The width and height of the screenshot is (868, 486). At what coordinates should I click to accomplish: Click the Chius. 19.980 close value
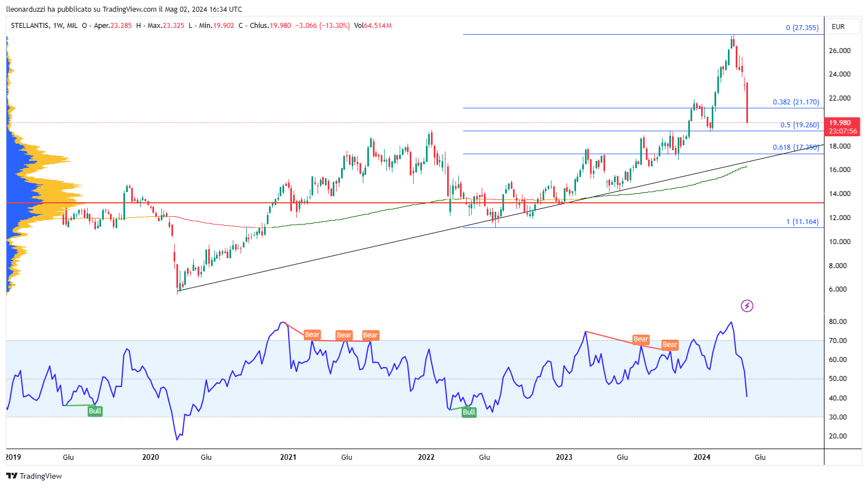[x=270, y=26]
